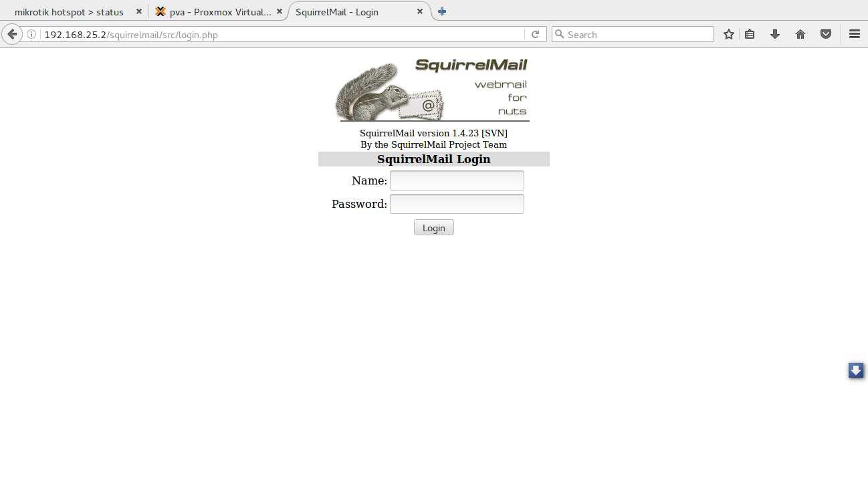868x496 pixels.
Task: Click the blue download arrow page overlay
Action: 856,370
